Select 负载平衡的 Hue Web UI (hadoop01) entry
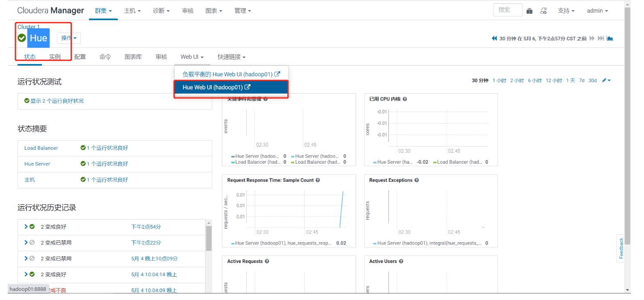Image resolution: width=644 pixels, height=300 pixels. (231, 74)
